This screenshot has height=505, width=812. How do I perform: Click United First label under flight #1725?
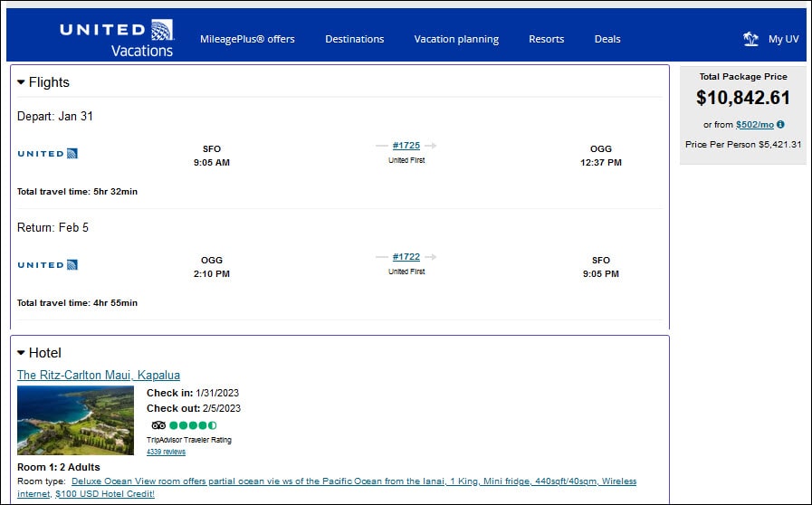406,160
